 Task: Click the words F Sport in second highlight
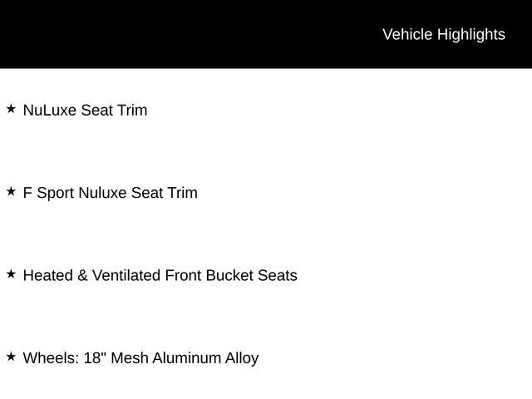click(48, 193)
